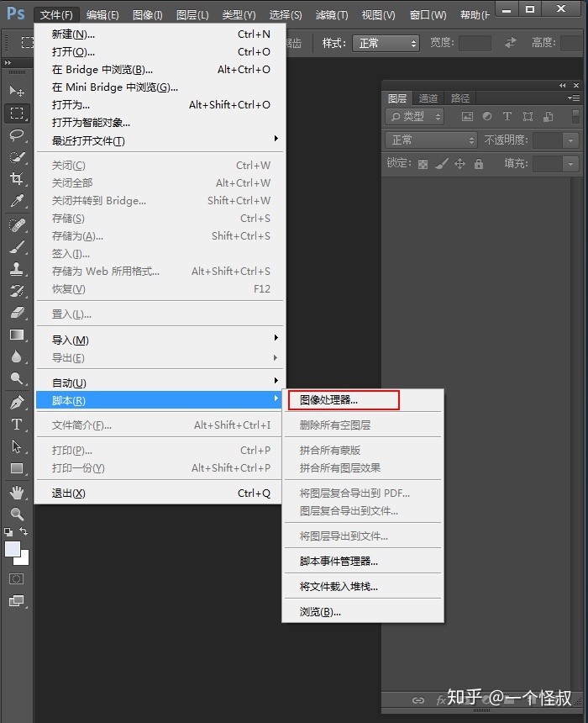Choose 将文件载入堆栈... in submenu

pos(363,587)
